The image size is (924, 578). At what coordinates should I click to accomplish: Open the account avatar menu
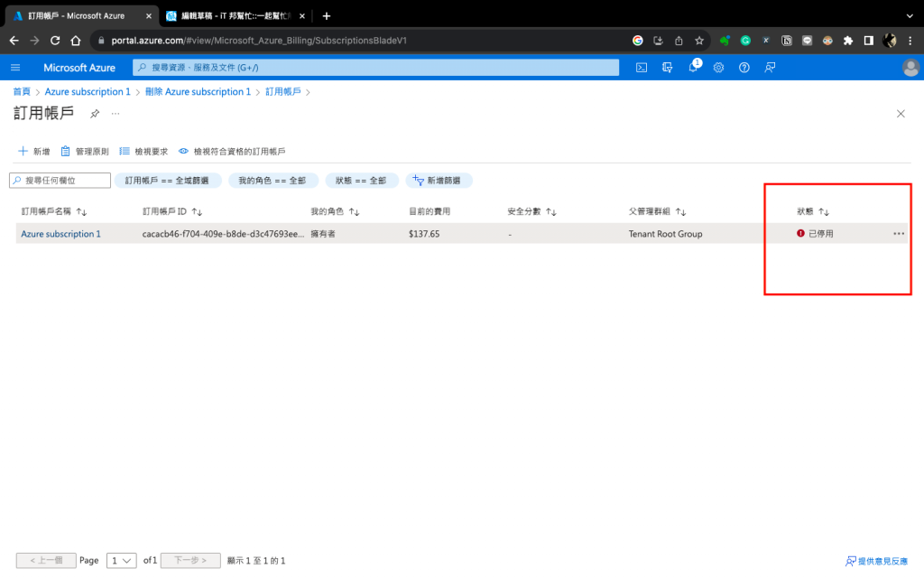(910, 67)
